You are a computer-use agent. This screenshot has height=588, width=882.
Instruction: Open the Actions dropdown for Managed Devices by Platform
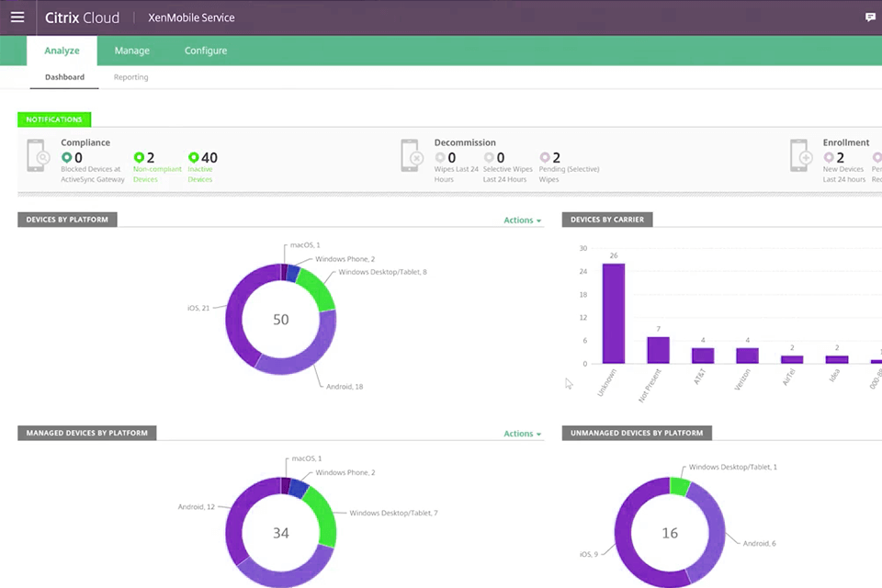(x=522, y=433)
